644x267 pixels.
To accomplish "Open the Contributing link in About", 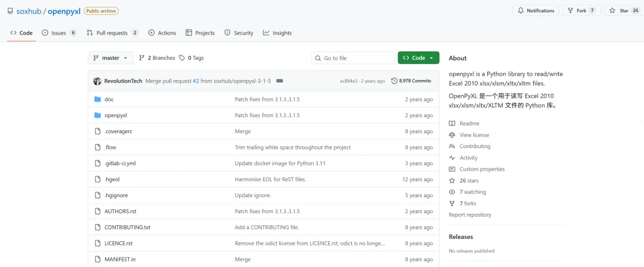I will tap(469, 146).
